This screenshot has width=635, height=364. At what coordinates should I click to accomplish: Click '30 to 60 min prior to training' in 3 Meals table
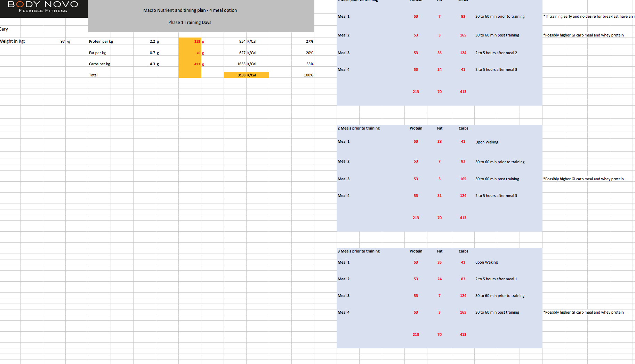coord(500,296)
